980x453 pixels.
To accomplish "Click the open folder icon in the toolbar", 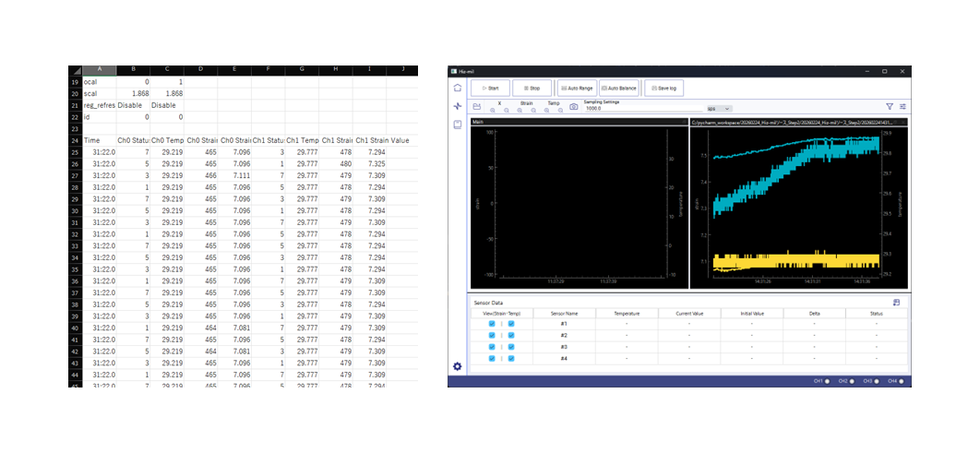I will (x=478, y=107).
